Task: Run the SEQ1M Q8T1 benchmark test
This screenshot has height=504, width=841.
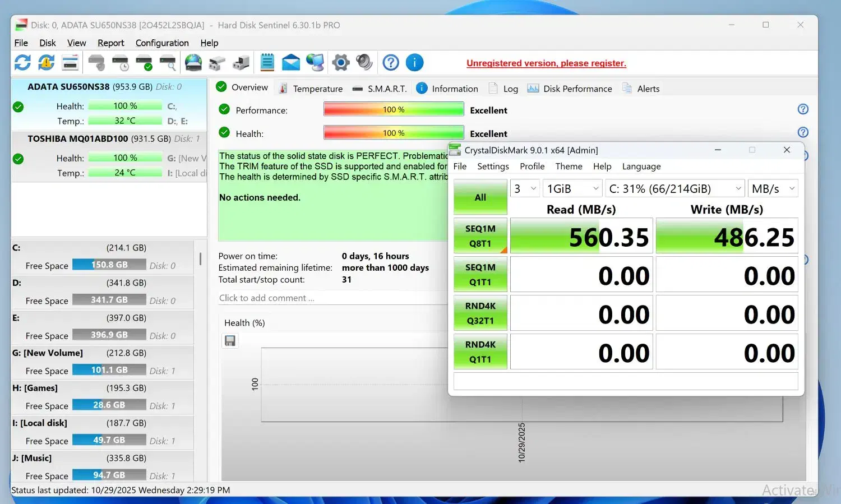Action: [x=480, y=235]
